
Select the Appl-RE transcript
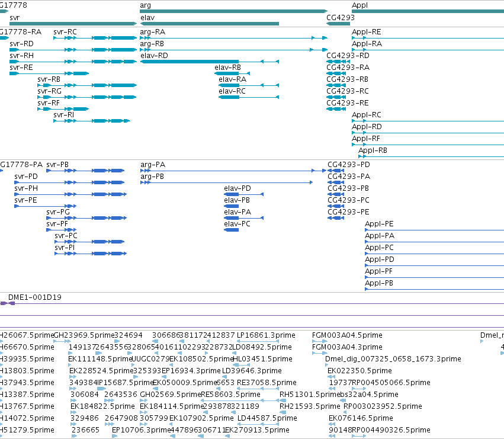click(x=428, y=38)
